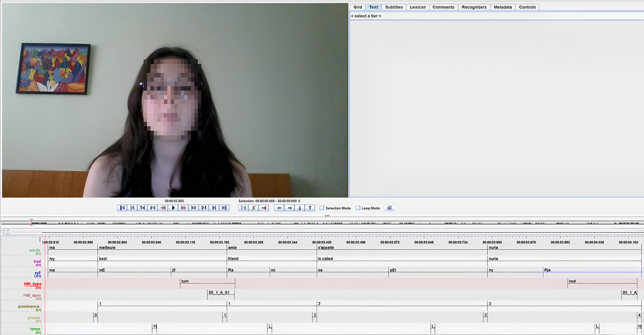The width and height of the screenshot is (644, 335).
Task: Go to the end of media
Action: pos(224,208)
